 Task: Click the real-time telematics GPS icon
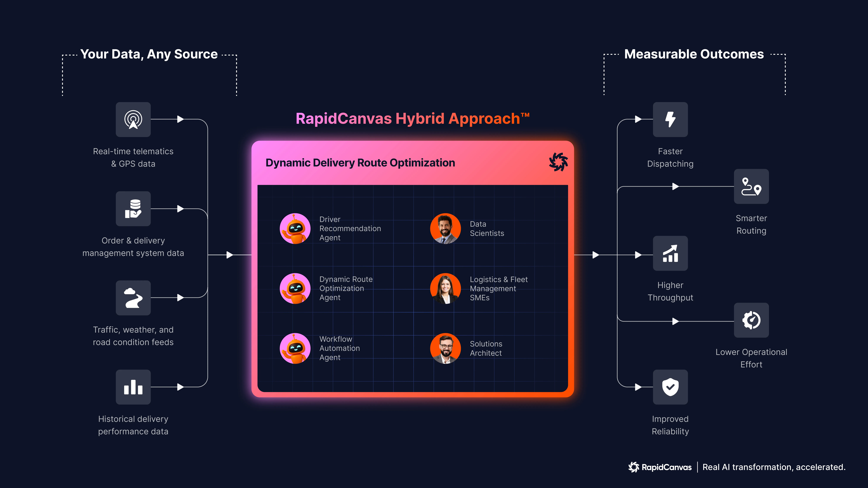133,120
